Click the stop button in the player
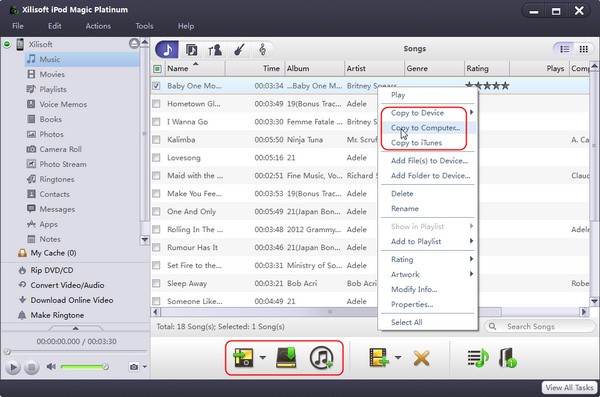 [31, 368]
